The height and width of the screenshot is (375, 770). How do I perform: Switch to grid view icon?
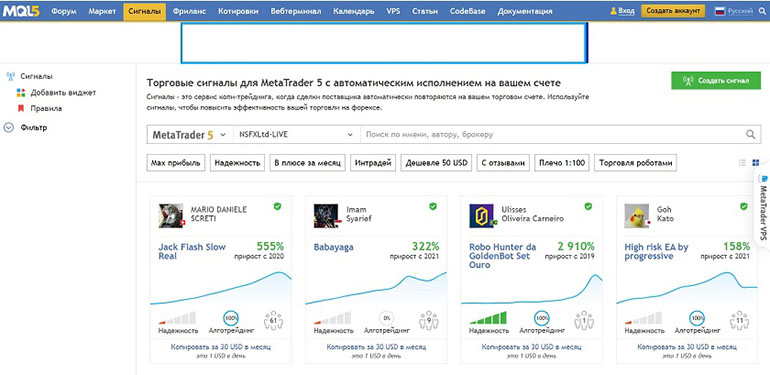point(756,162)
